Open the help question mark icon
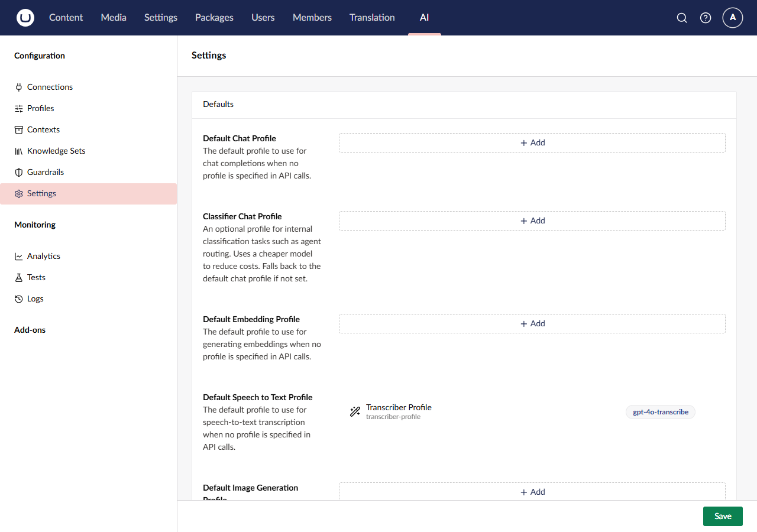Screen dimensions: 757x532 [706, 18]
